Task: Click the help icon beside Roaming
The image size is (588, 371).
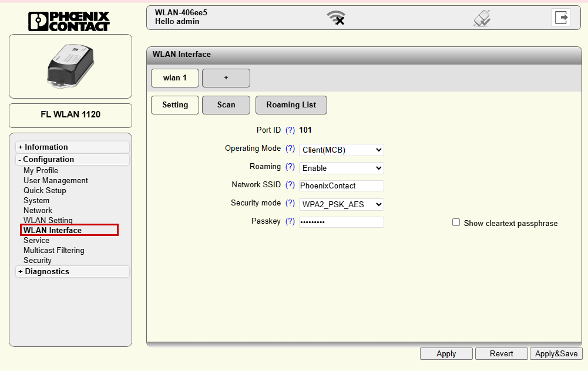Action: click(x=290, y=167)
